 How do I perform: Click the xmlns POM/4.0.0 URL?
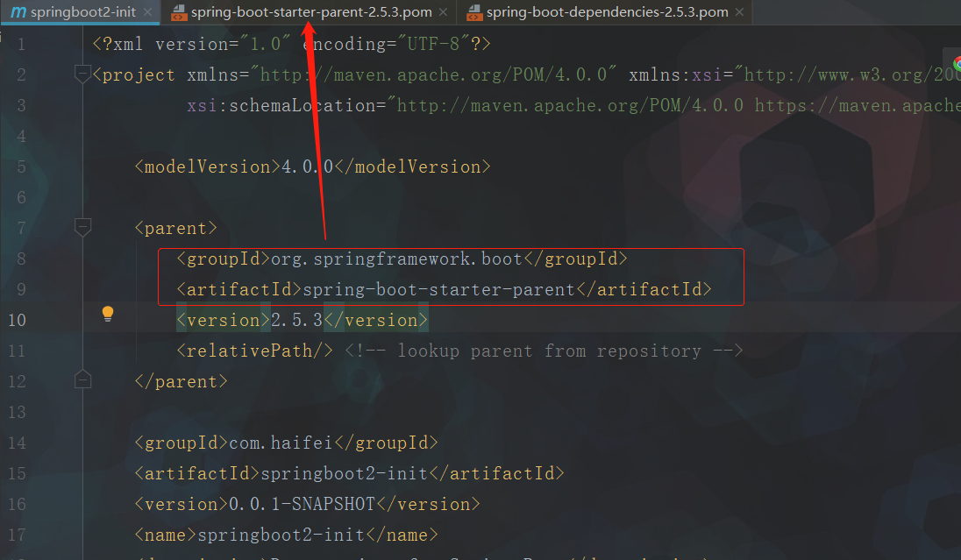coord(433,74)
